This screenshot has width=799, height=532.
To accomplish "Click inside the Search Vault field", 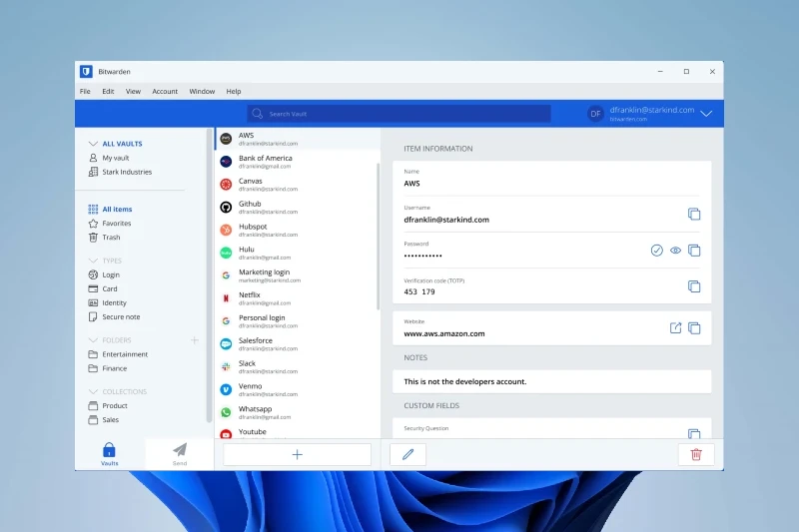I will (x=399, y=114).
